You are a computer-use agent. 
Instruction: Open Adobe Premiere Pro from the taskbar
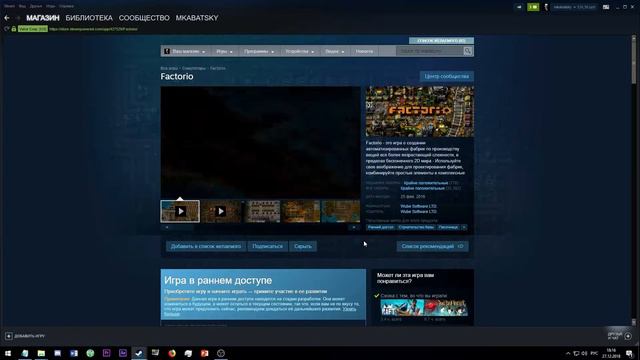(107, 353)
